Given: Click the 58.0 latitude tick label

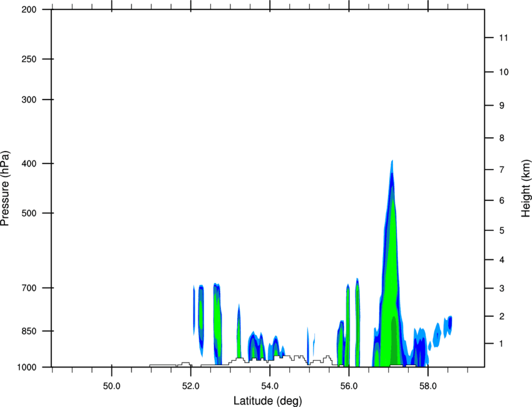Looking at the screenshot, I should click(428, 386).
